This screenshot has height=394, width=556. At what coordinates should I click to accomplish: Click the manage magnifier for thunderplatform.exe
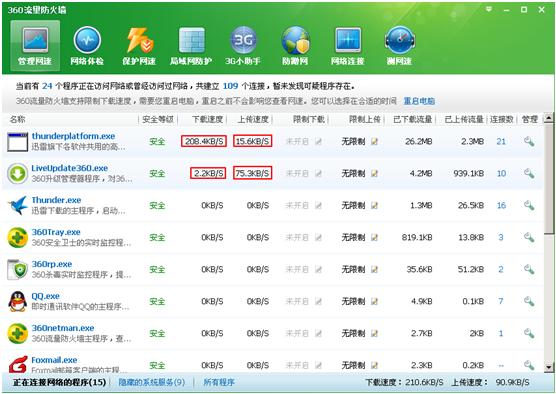(529, 141)
